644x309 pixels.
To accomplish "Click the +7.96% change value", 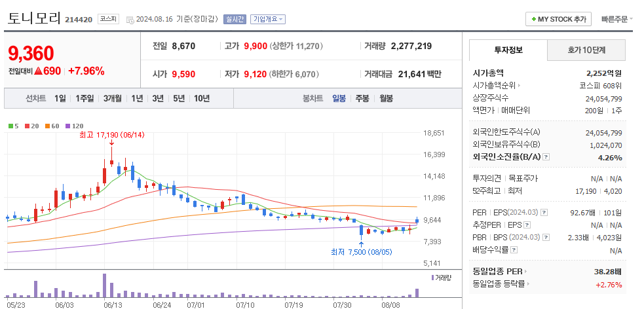I will tap(86, 71).
